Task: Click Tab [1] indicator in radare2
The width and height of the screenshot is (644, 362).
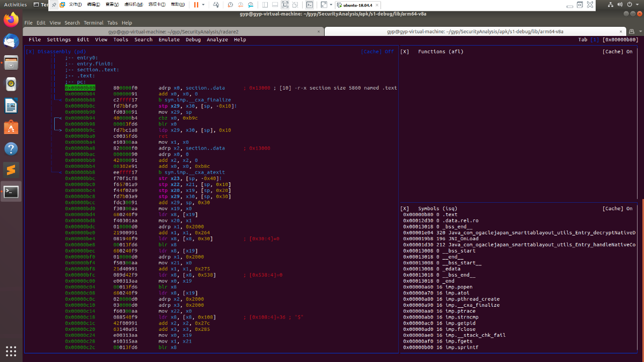Action: pos(589,40)
